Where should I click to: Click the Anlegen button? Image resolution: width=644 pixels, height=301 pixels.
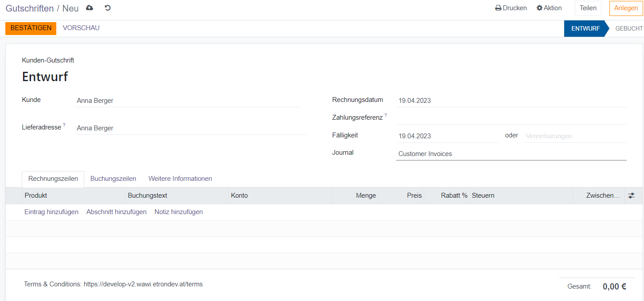tap(626, 8)
